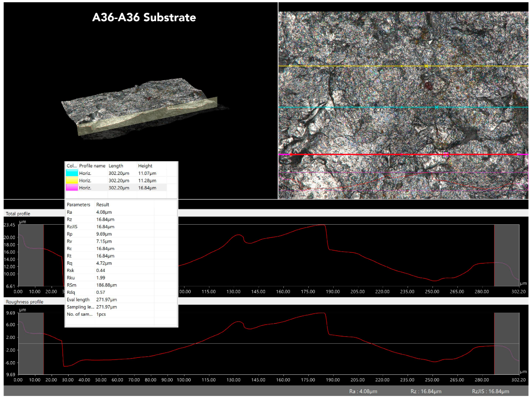Click the Total profile panel title

(x=18, y=214)
